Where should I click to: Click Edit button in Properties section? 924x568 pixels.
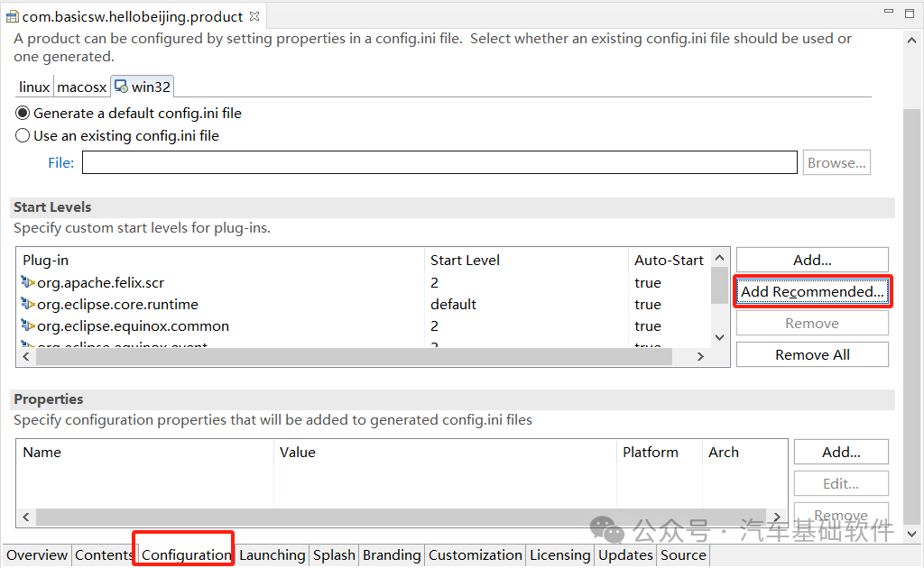click(840, 483)
